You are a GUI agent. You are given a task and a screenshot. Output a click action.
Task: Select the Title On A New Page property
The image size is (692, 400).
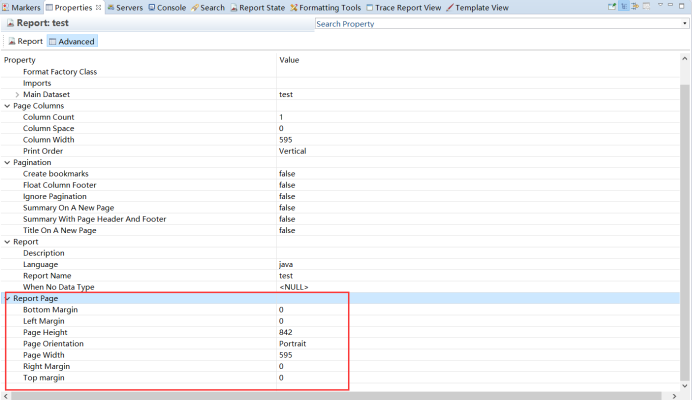(x=60, y=230)
